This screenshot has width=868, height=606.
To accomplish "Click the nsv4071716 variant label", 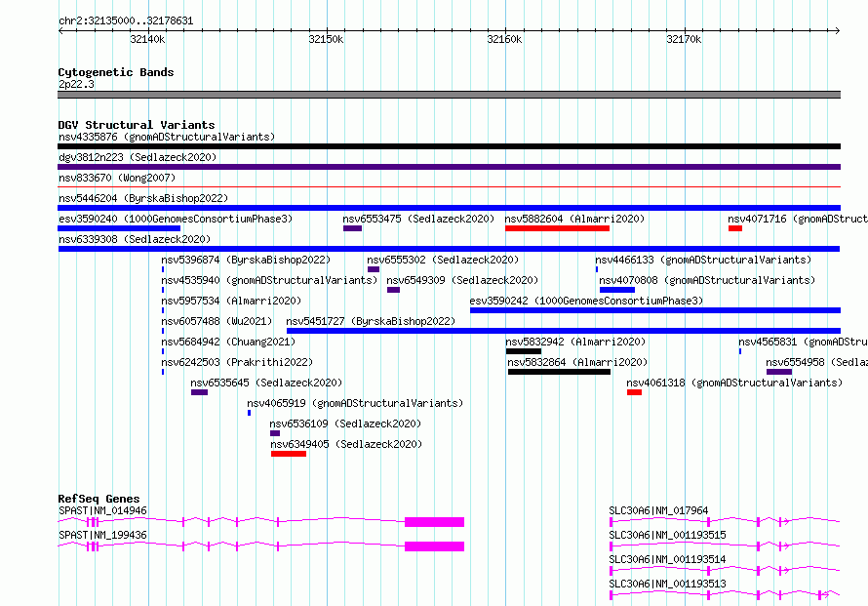I will click(798, 219).
